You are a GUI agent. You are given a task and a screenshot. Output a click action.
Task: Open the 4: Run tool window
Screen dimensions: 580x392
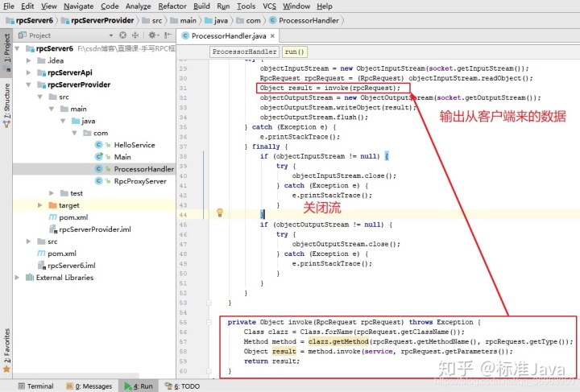point(139,386)
